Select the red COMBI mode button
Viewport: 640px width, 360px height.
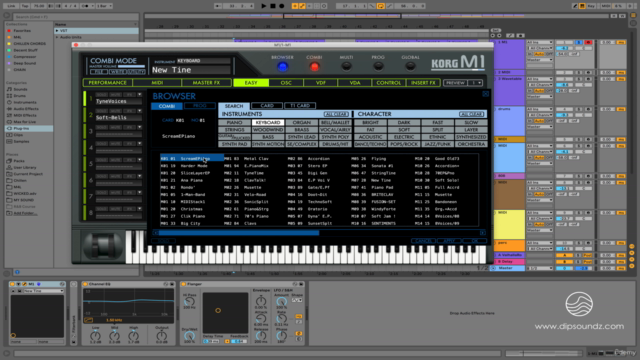tap(314, 67)
